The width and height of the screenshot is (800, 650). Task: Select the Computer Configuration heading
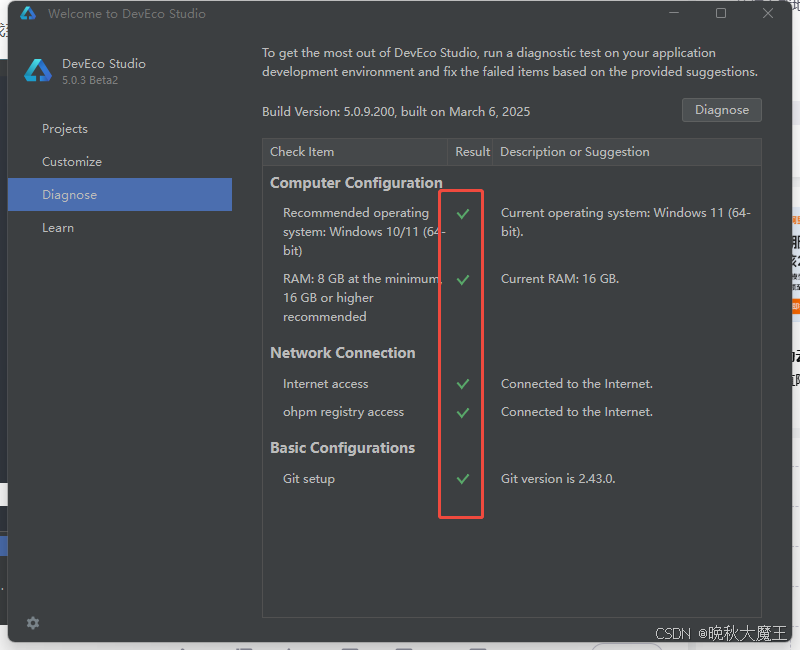click(356, 183)
